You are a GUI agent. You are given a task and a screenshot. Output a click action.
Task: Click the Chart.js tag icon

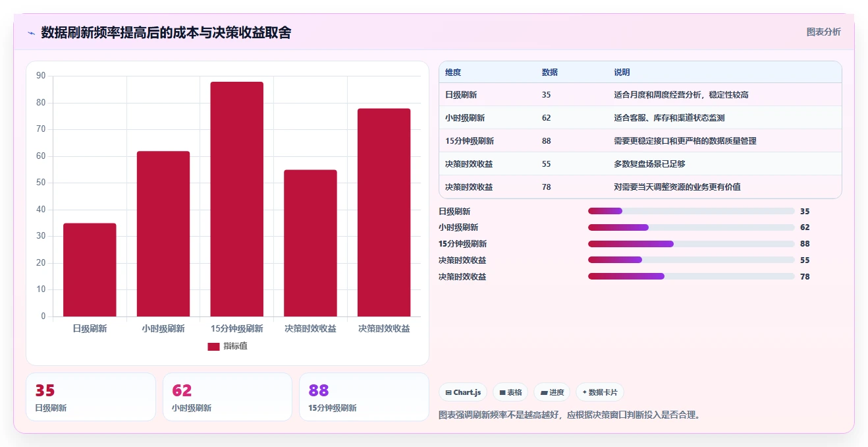click(x=448, y=392)
